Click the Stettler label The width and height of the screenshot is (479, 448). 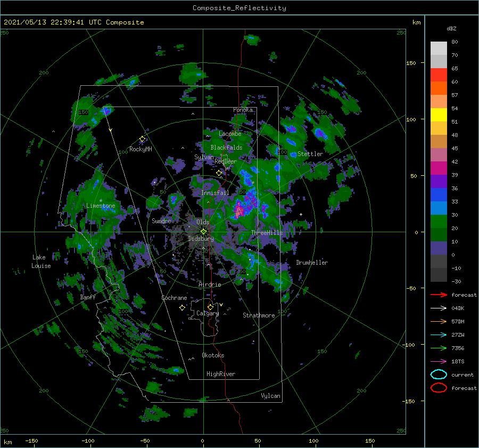pos(310,154)
